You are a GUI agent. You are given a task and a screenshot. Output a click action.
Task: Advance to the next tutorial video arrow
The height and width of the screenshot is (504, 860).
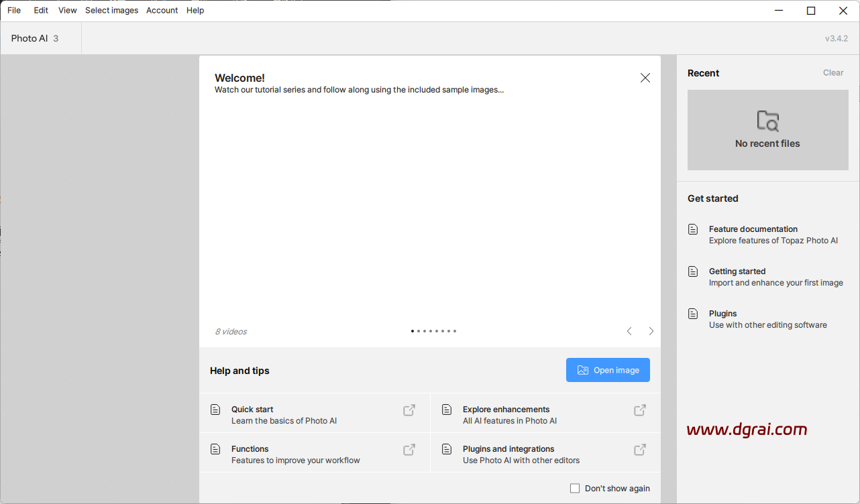[651, 331]
